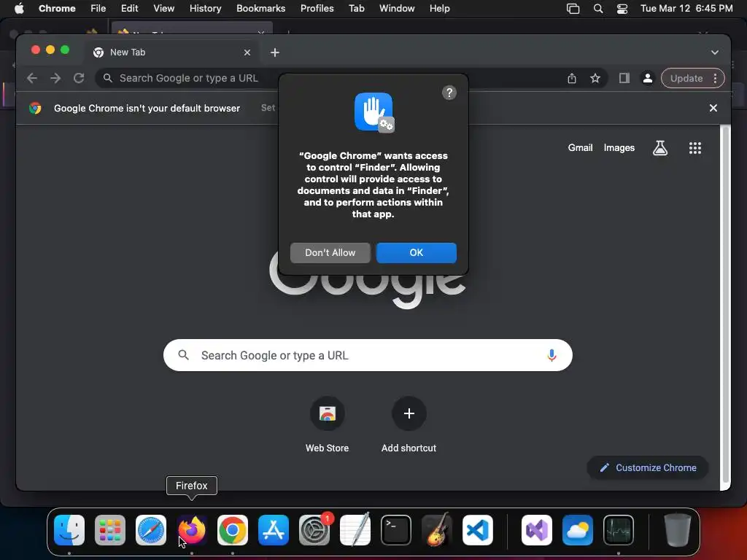Open a new tab with plus button
The width and height of the screenshot is (747, 560).
275,52
